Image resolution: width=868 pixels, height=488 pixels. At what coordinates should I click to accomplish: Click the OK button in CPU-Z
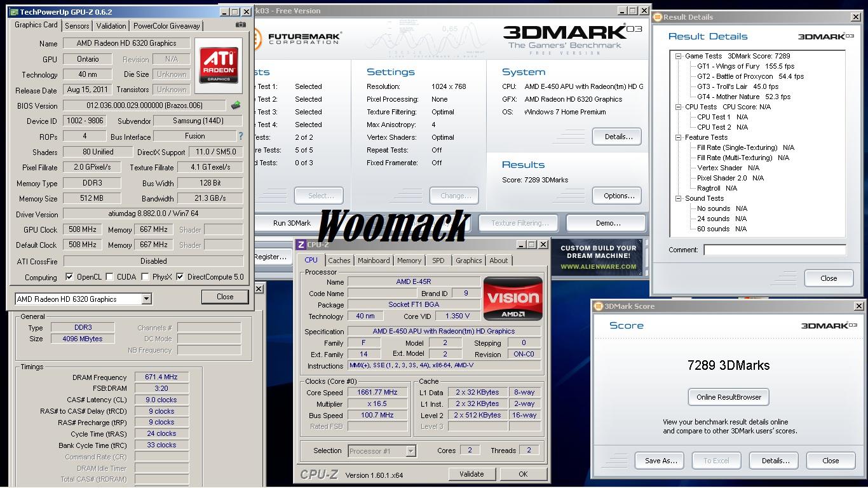tap(523, 474)
